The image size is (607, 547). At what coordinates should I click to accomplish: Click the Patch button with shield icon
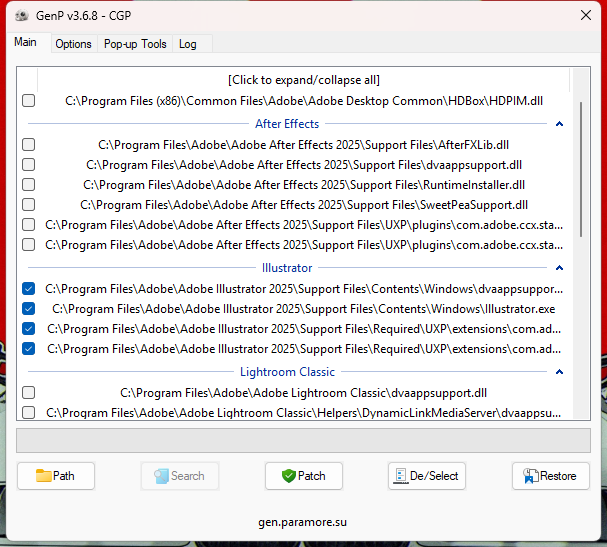[x=304, y=476]
